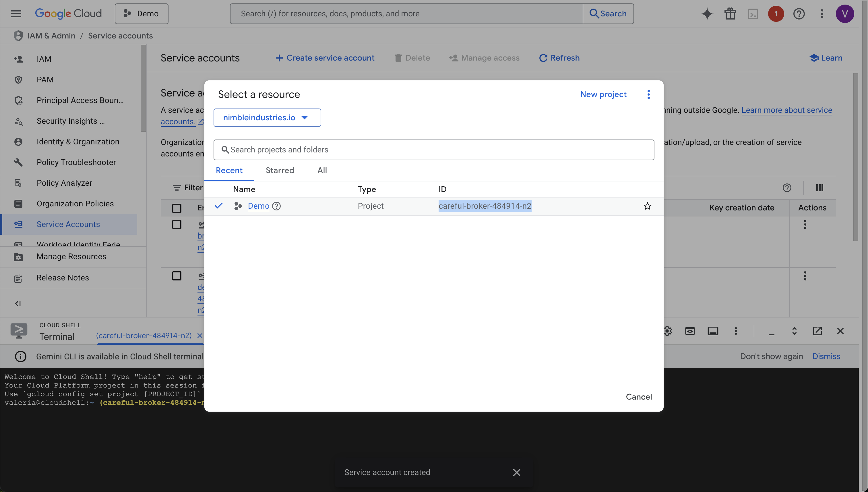This screenshot has width=868, height=492.
Task: Switch to the All tab
Action: 322,170
